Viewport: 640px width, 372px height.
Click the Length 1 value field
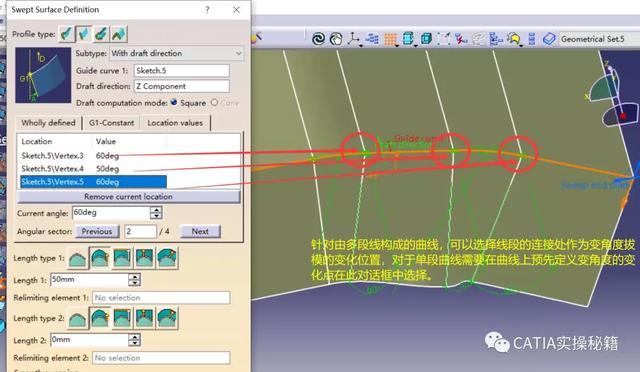point(89,280)
